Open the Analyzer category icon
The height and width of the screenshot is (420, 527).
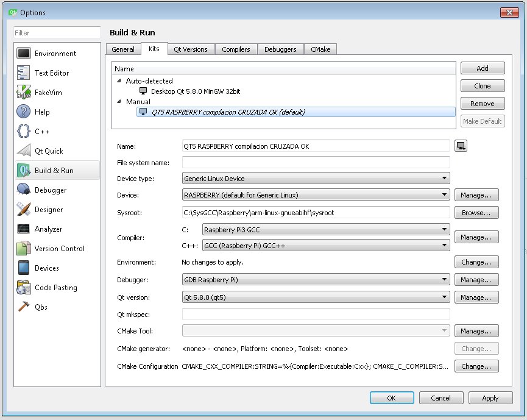point(24,229)
